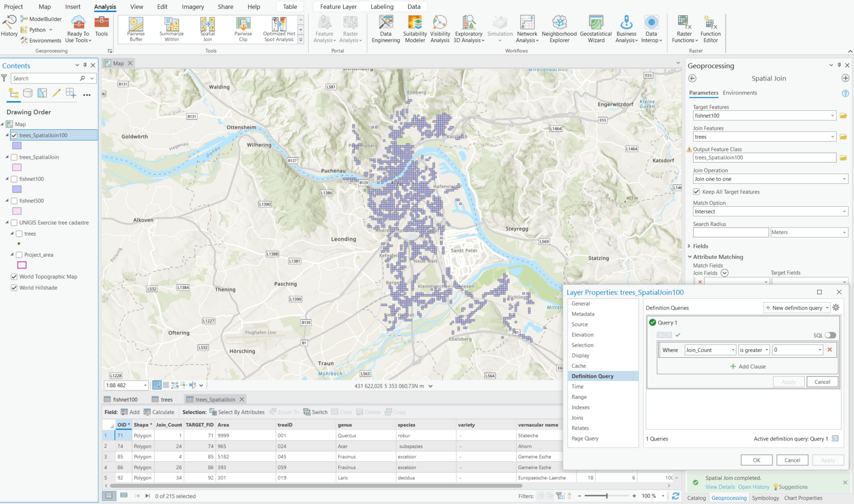This screenshot has width=854, height=504.
Task: Uncheck Keep All Target Features
Action: [x=697, y=192]
